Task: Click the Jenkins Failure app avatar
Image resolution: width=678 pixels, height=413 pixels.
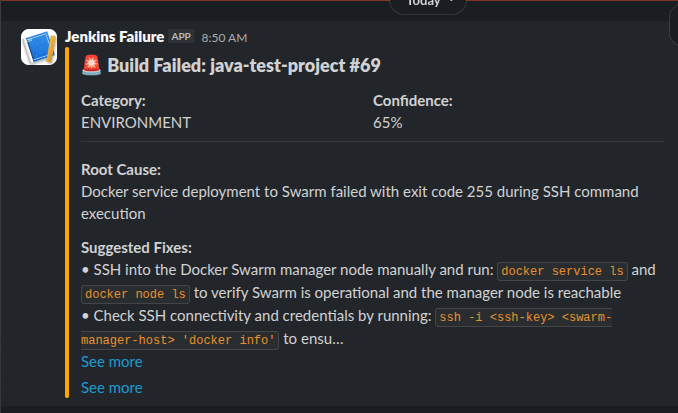Action: click(x=38, y=47)
